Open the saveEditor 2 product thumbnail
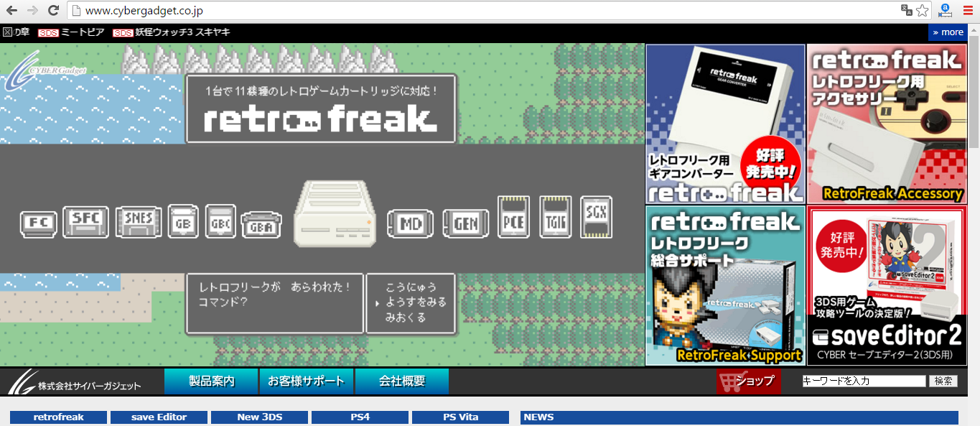This screenshot has height=426, width=980. (x=887, y=285)
